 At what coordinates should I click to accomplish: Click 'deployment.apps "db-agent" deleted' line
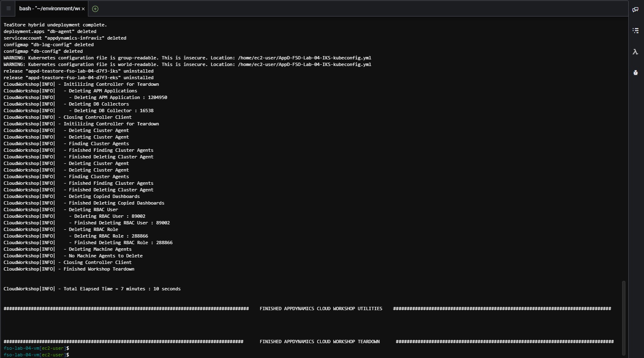(50, 31)
